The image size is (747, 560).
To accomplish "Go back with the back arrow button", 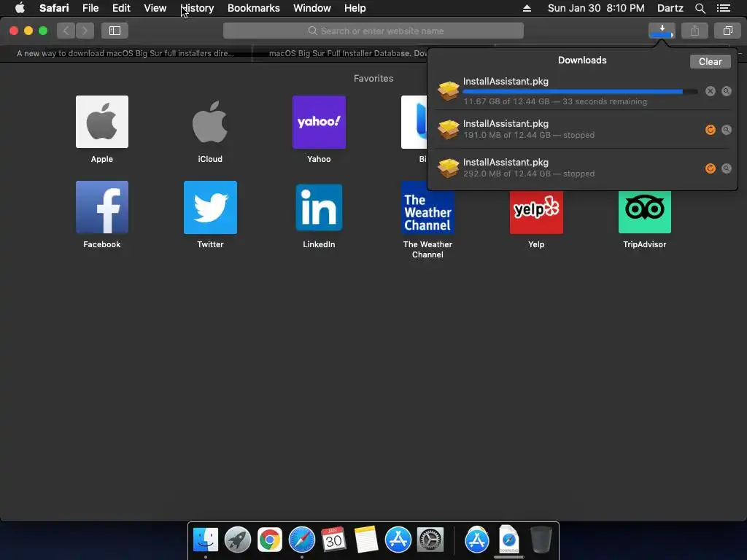I will [x=66, y=31].
